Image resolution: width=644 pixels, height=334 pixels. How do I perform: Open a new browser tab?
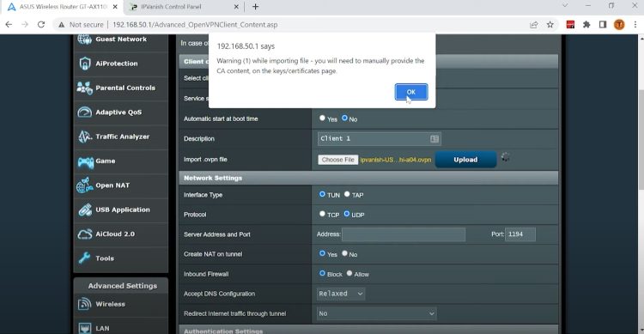click(256, 7)
